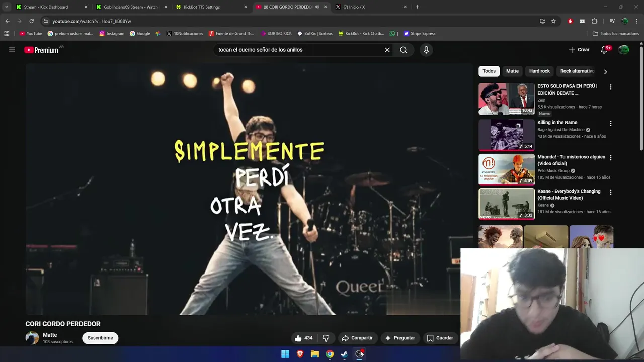Open a new browser tab
This screenshot has width=644, height=362.
coord(417,7)
